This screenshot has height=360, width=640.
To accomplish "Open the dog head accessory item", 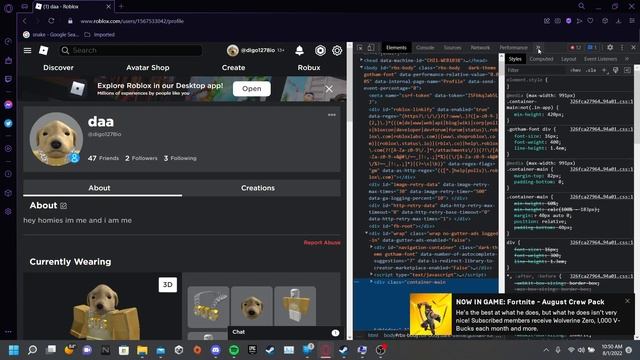I will tap(251, 306).
